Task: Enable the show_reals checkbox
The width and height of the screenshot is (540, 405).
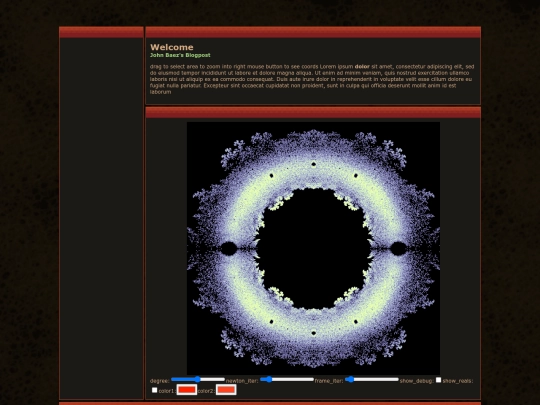Action: (154, 390)
